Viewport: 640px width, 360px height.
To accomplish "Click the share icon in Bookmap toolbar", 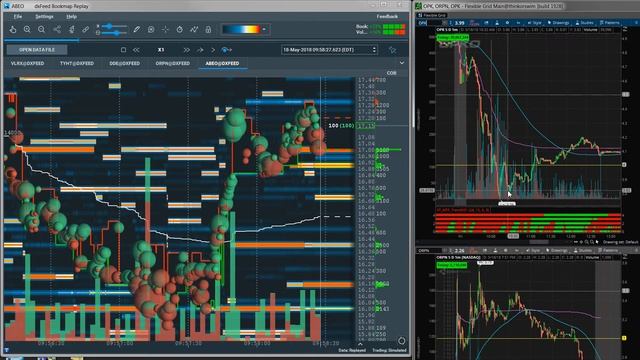I will (57, 29).
